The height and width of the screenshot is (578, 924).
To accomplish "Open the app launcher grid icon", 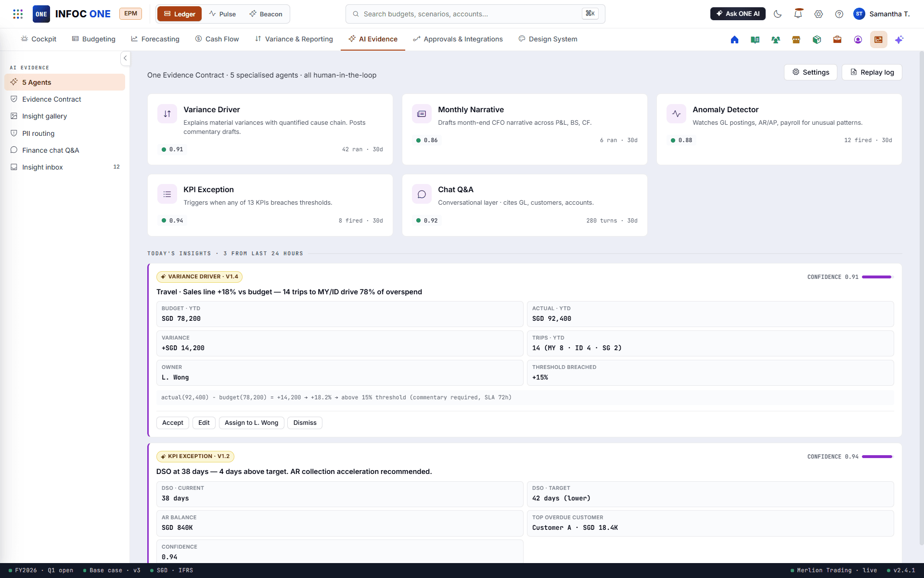I will point(18,14).
